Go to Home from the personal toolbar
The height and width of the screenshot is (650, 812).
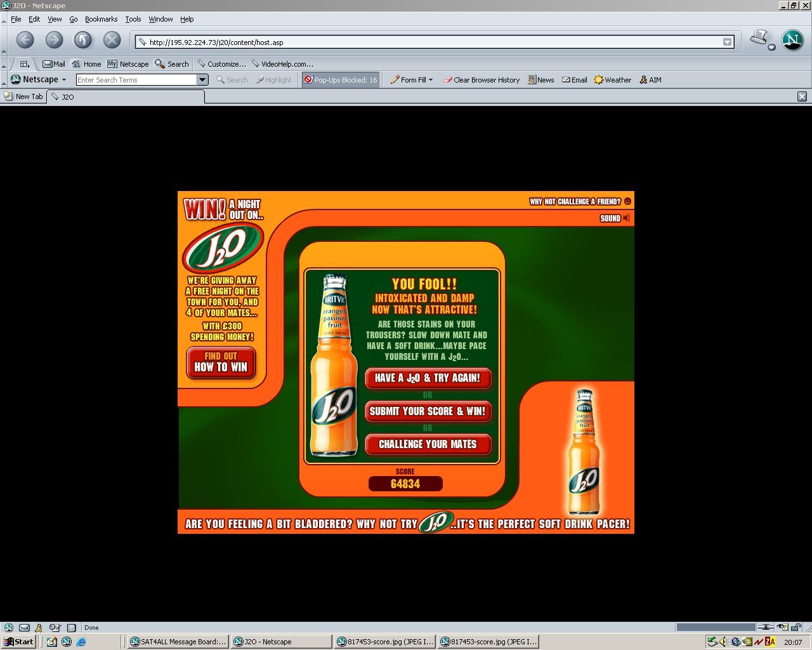[86, 63]
